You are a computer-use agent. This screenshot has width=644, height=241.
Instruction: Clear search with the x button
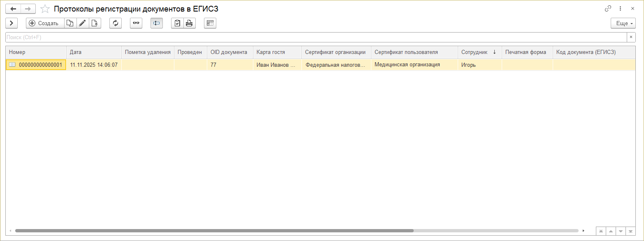[x=631, y=37]
